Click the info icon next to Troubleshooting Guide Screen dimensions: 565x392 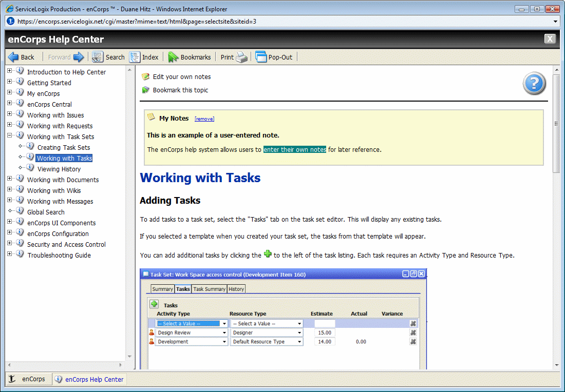pyautogui.click(x=20, y=254)
